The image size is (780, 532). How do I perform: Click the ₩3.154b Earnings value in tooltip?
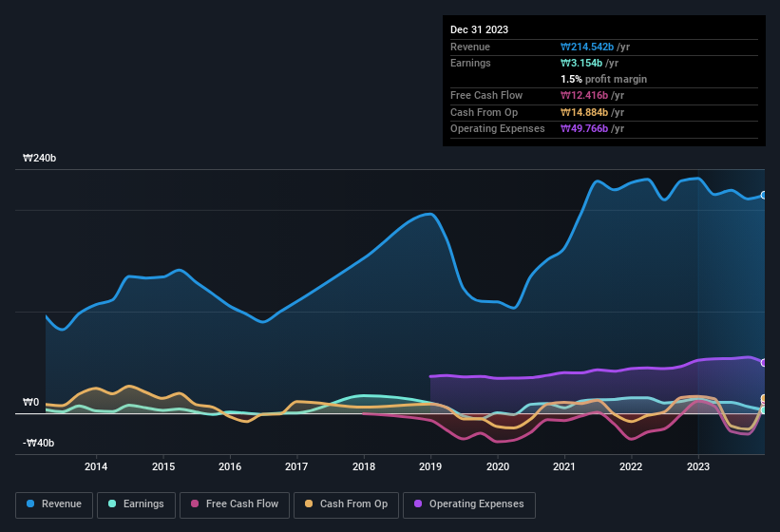pyautogui.click(x=583, y=63)
